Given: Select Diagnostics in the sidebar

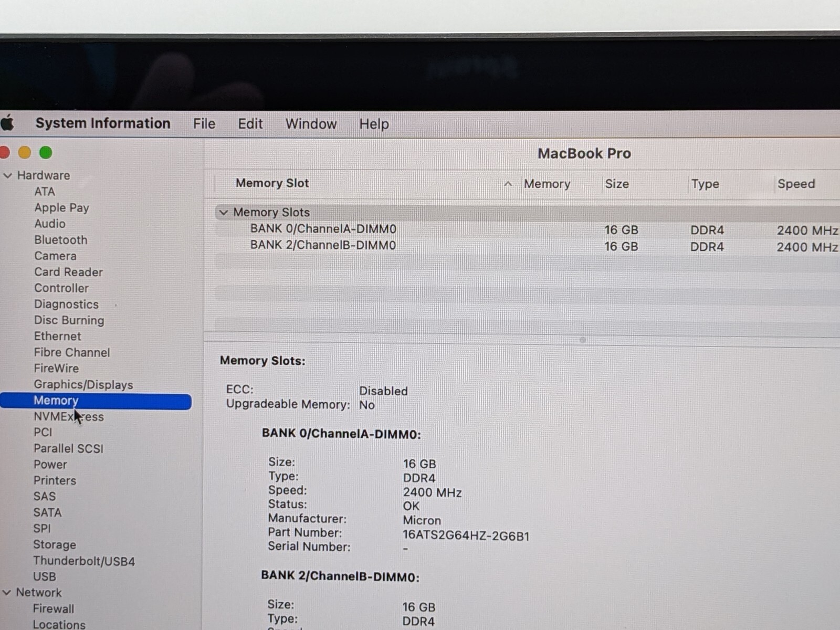Looking at the screenshot, I should point(66,304).
